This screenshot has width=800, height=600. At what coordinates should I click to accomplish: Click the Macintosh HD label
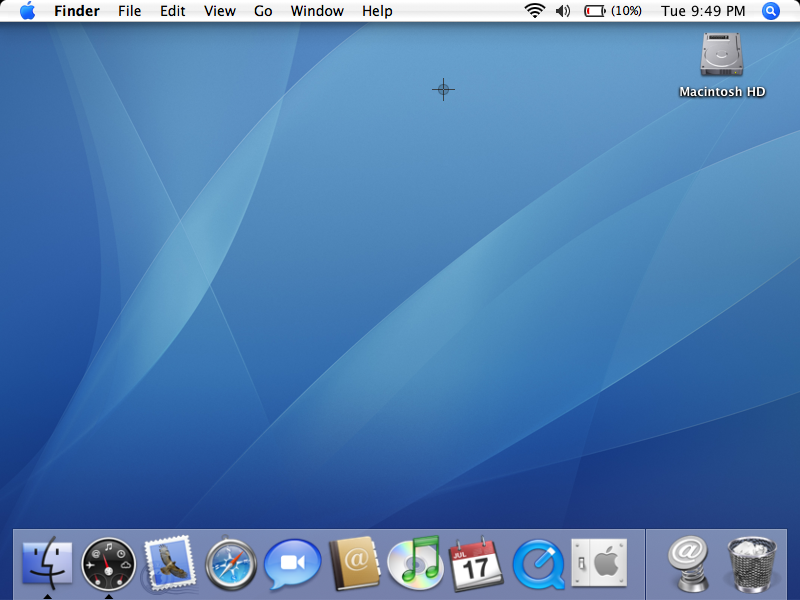pos(722,92)
